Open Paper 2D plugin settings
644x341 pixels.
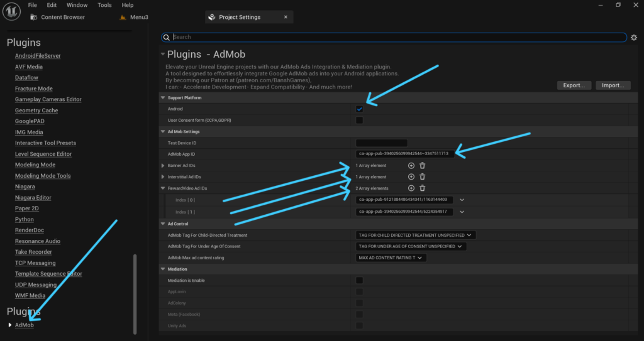click(26, 208)
